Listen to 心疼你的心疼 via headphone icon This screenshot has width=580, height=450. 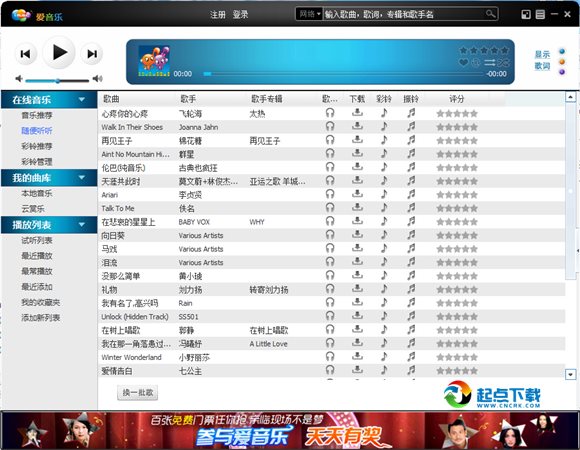[330, 113]
